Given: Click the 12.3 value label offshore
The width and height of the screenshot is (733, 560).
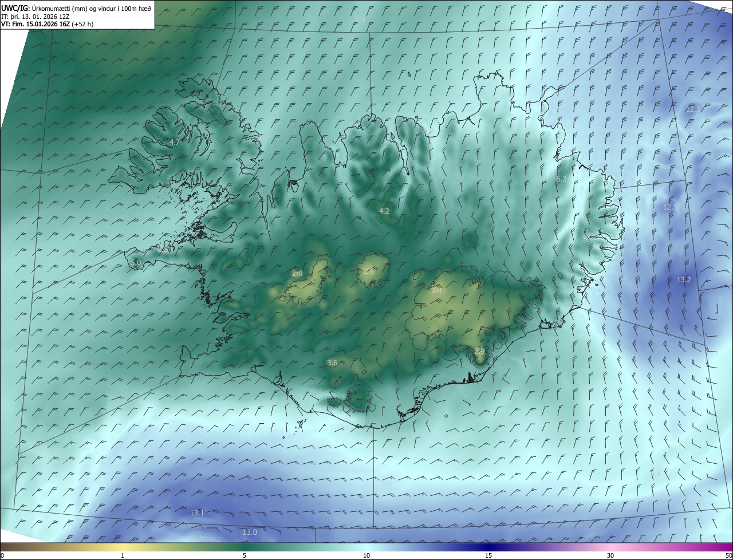Looking at the screenshot, I should pyautogui.click(x=693, y=109).
